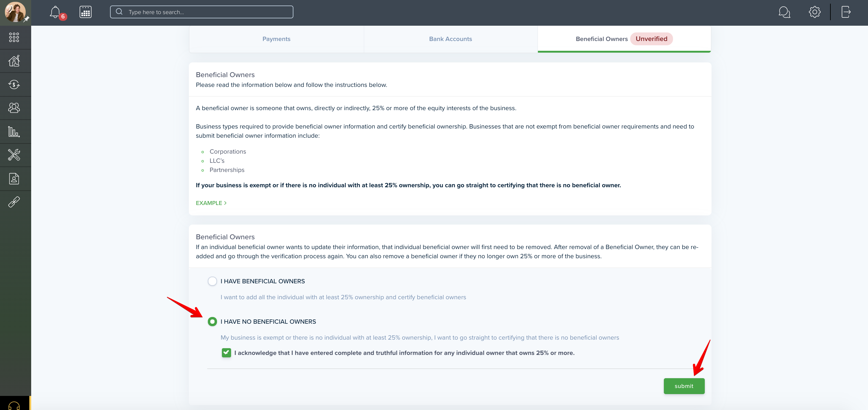This screenshot has height=410, width=868.
Task: Open the apps grid sidebar icon
Action: point(14,37)
